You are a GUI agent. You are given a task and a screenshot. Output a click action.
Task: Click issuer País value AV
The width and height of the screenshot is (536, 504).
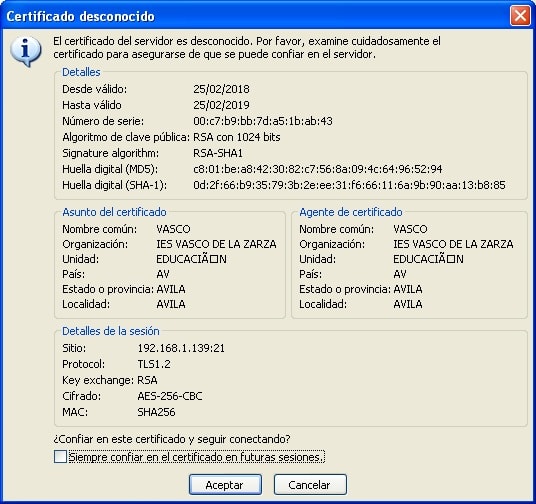click(x=400, y=274)
